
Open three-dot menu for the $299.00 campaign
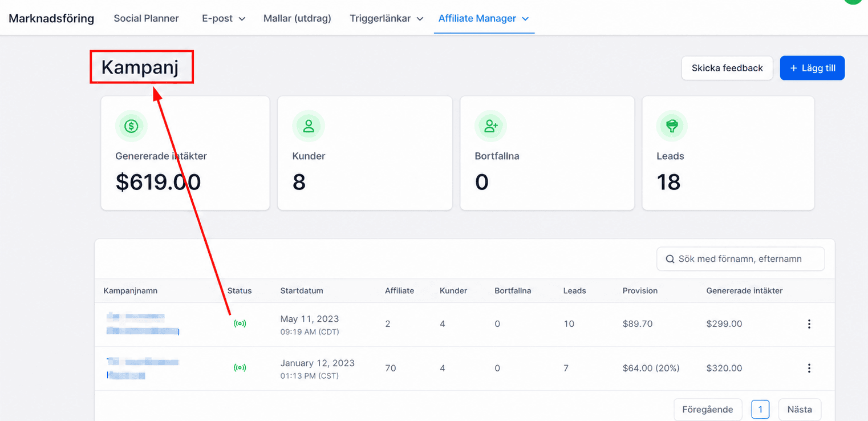click(x=809, y=324)
